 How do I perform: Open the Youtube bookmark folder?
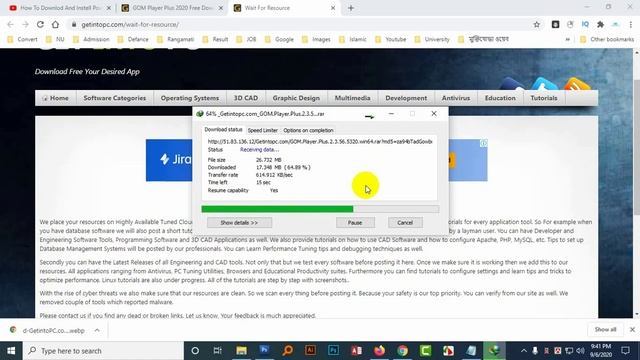(x=391, y=39)
